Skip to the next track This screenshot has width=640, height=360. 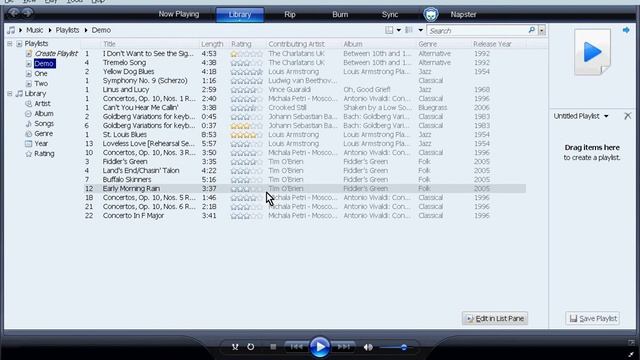coord(343,347)
